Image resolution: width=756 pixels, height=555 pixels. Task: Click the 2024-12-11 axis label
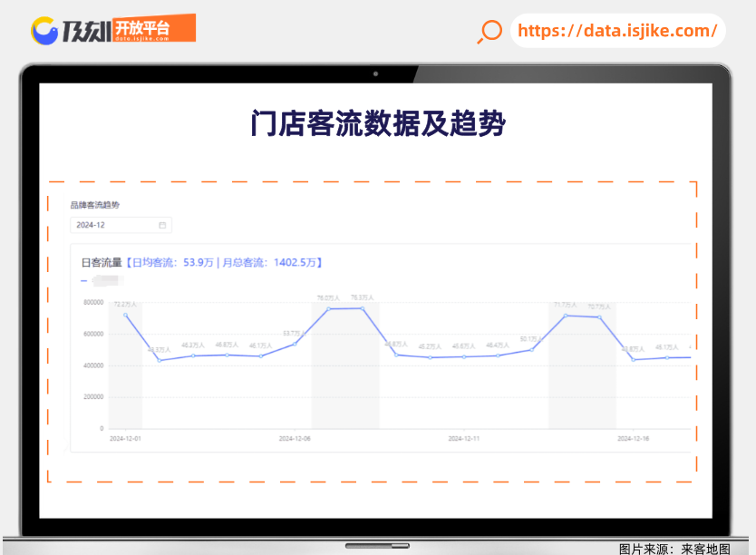[463, 438]
